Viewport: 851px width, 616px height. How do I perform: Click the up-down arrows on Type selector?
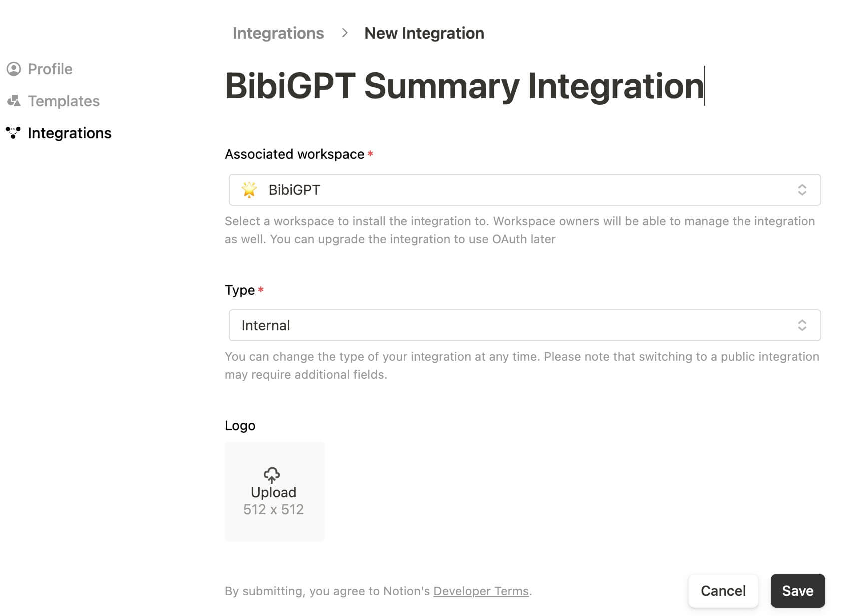[802, 325]
